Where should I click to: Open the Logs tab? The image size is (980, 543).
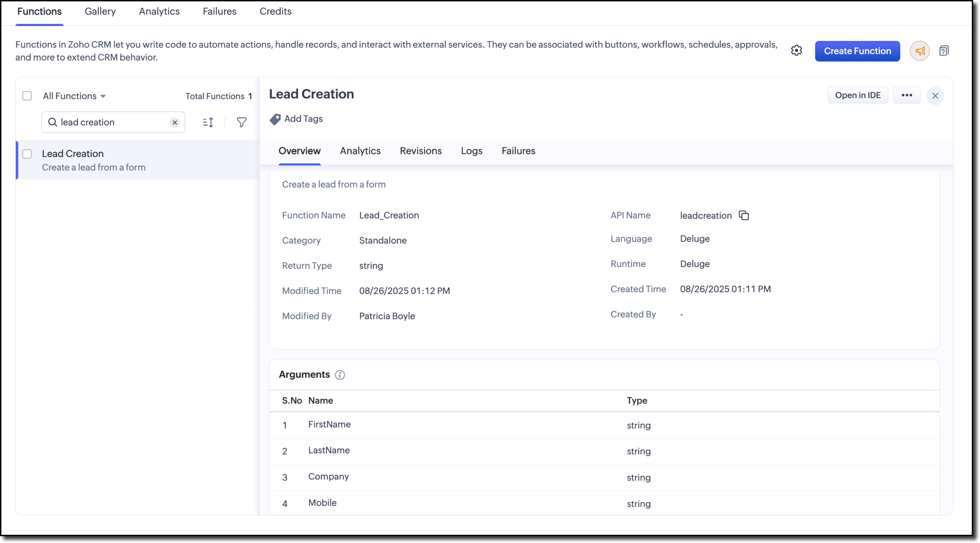pos(471,151)
